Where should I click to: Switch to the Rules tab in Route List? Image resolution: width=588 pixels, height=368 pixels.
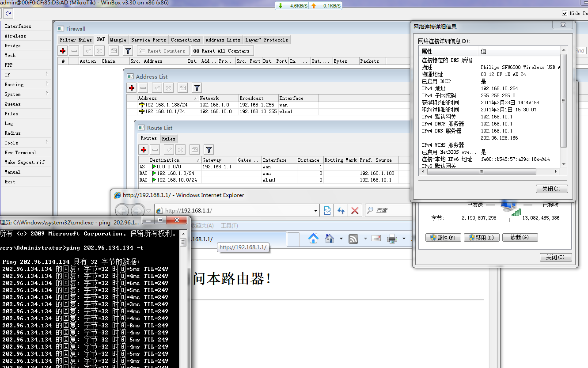click(168, 139)
